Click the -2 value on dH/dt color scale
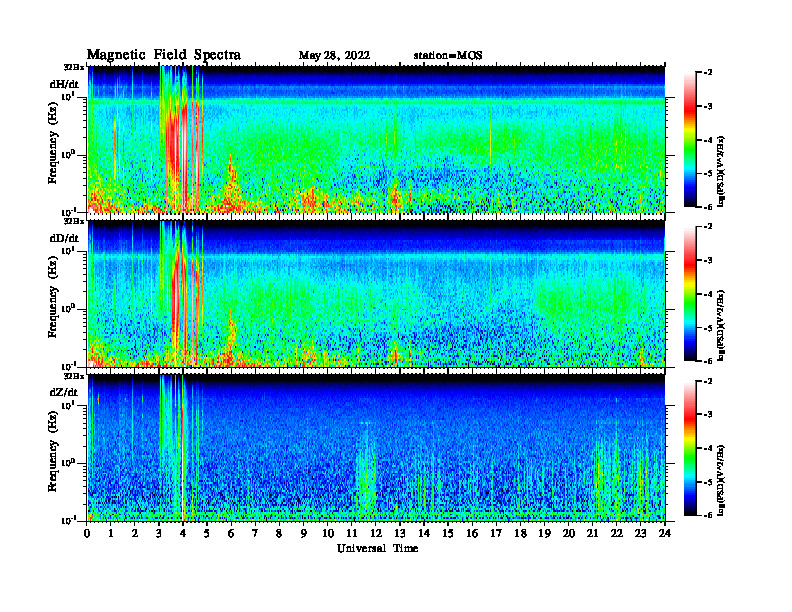The width and height of the screenshot is (792, 612). pyautogui.click(x=708, y=73)
